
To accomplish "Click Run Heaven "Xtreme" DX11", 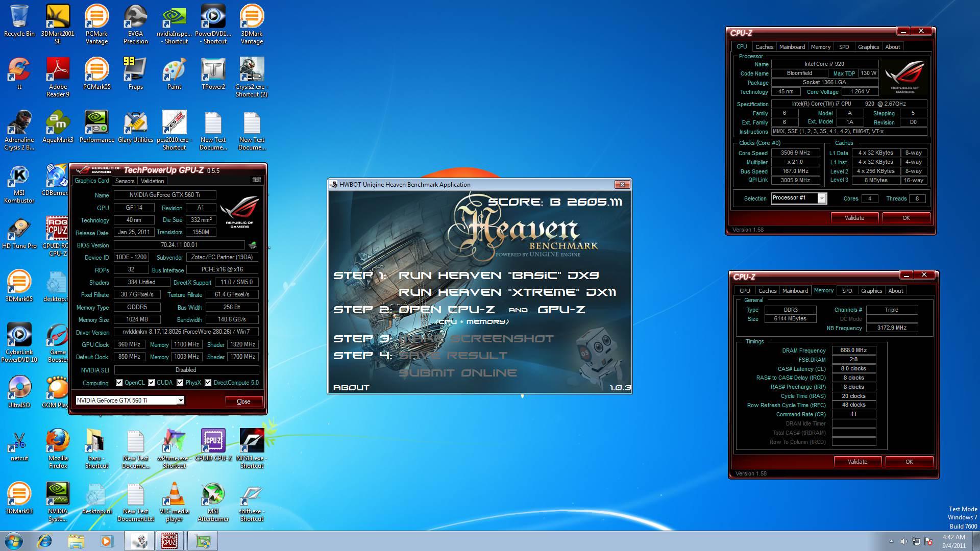I will 507,292.
